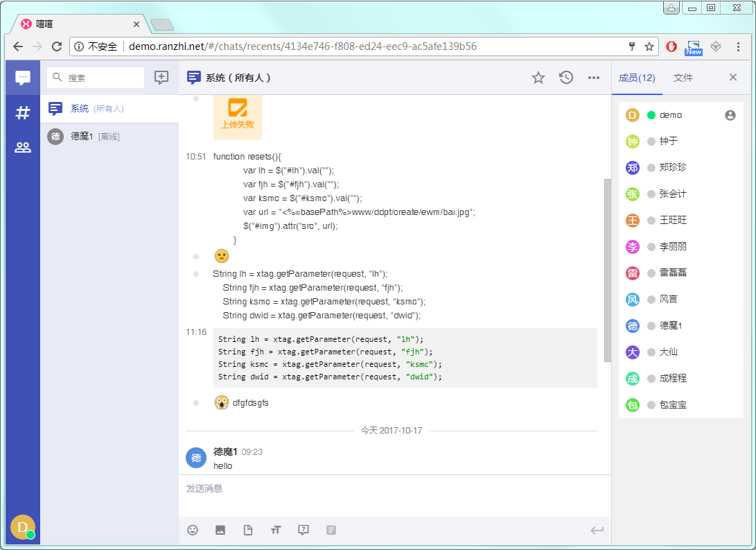This screenshot has height=550, width=756.
Task: Click the profile icon beside demo
Action: coord(730,115)
